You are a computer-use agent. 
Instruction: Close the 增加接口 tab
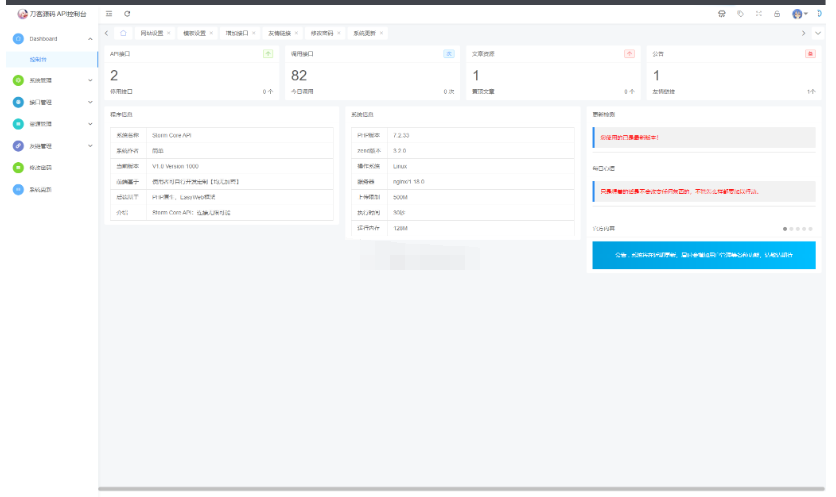coord(254,33)
